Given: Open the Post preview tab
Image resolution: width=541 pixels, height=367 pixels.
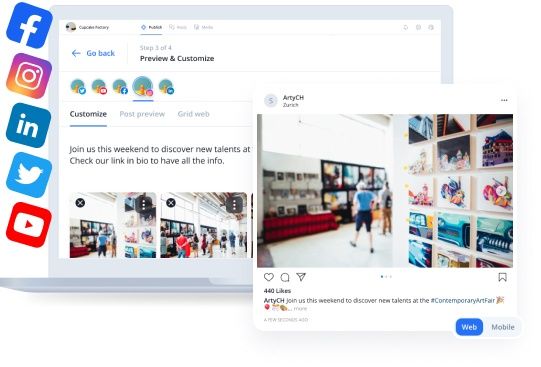Looking at the screenshot, I should pyautogui.click(x=142, y=114).
